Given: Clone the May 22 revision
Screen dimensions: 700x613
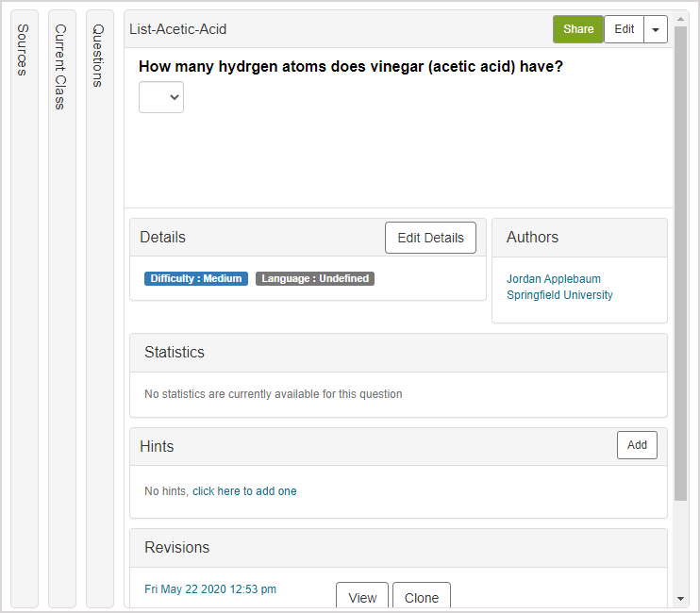Looking at the screenshot, I should pos(421,597).
